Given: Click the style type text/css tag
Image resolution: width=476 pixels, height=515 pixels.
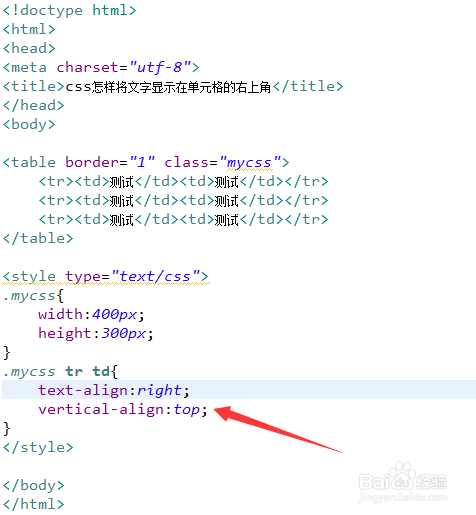Looking at the screenshot, I should (x=106, y=277).
